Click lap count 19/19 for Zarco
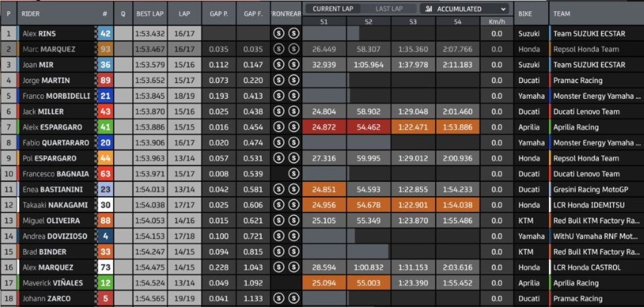This screenshot has height=307, width=644. click(x=185, y=299)
